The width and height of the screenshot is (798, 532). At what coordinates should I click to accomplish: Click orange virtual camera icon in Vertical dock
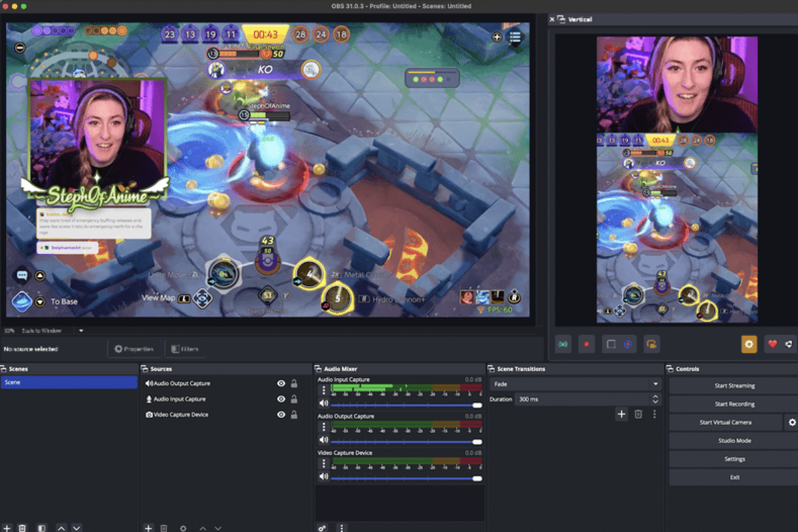(x=652, y=344)
